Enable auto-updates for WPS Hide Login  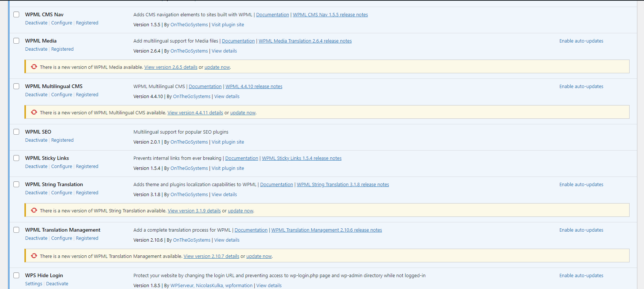[x=581, y=276]
